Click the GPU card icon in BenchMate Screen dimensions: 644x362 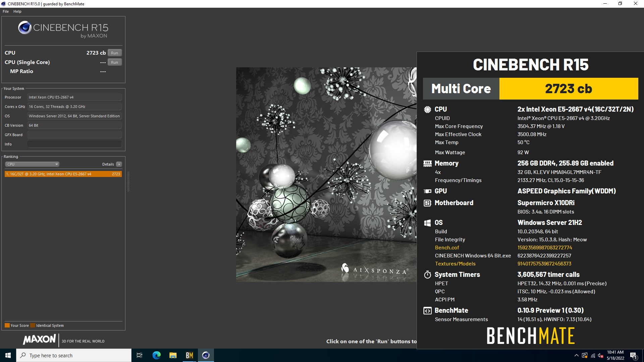coord(427,191)
